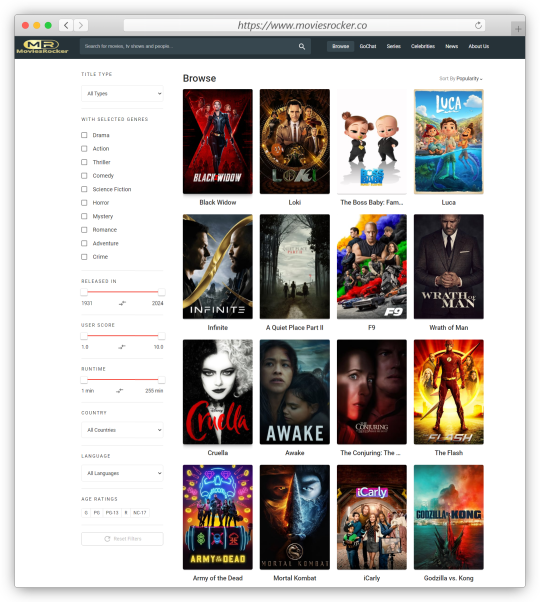
Task: Open the Cruella poster
Action: coord(218,392)
